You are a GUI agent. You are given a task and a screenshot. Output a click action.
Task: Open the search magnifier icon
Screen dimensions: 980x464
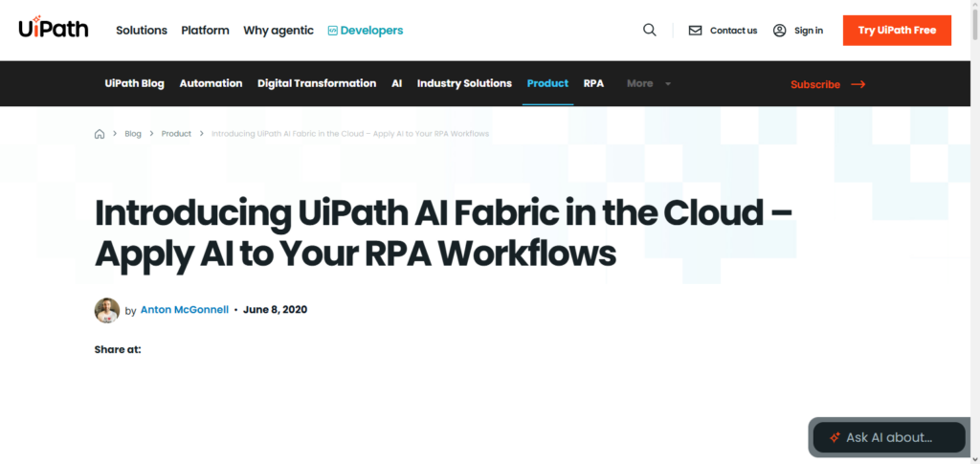tap(650, 30)
